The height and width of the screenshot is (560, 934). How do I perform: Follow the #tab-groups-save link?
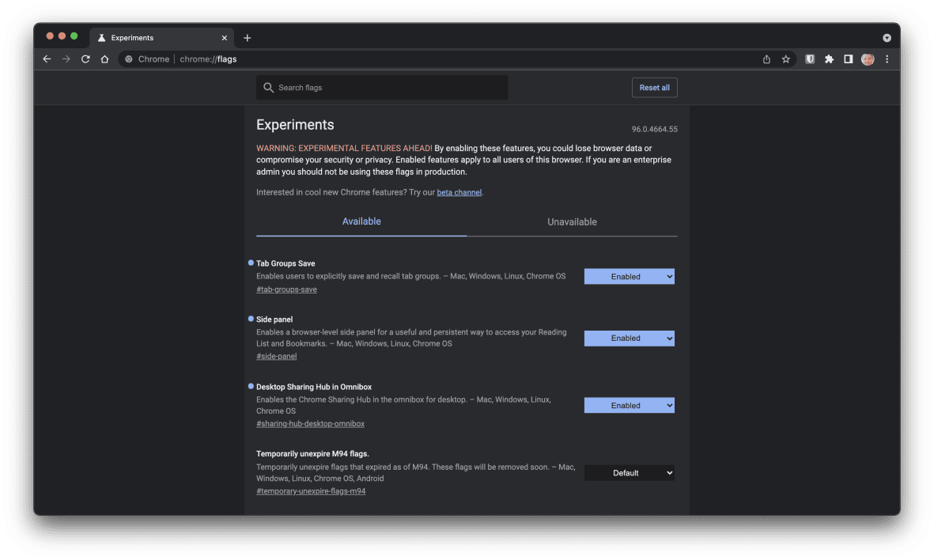click(286, 289)
